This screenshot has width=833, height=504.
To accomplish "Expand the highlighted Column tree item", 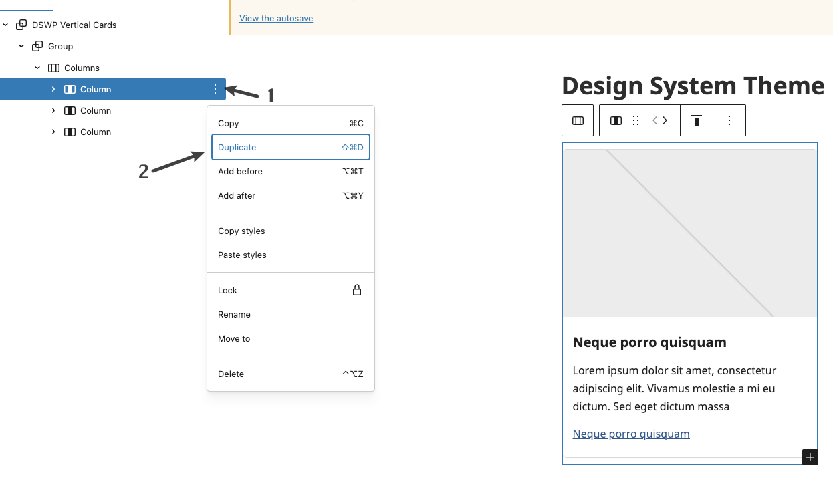I will [53, 89].
